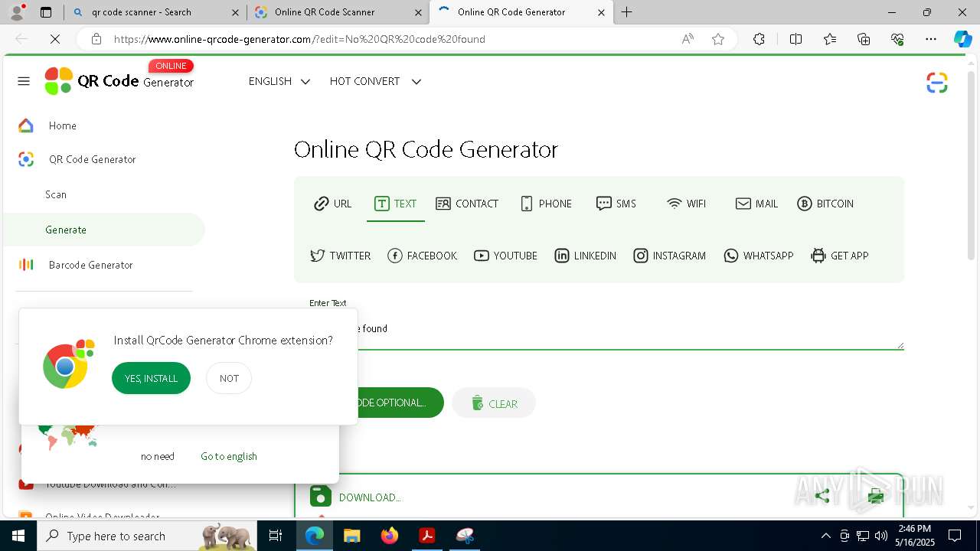Pick the WHATSAPP QR type
Image resolution: width=980 pixels, height=551 pixels.
coord(759,256)
